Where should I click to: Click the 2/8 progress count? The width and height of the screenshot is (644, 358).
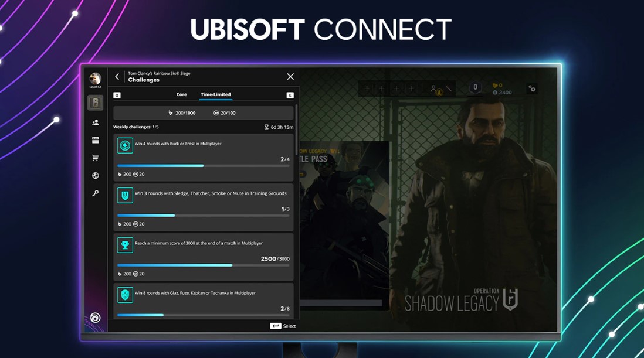coord(285,308)
